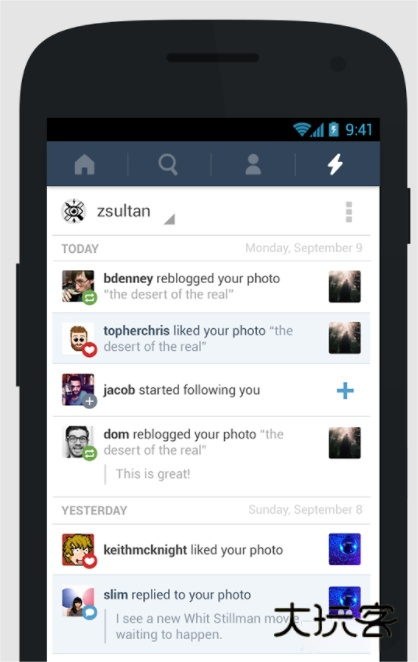Select the Activity lightning bolt icon

tap(336, 164)
